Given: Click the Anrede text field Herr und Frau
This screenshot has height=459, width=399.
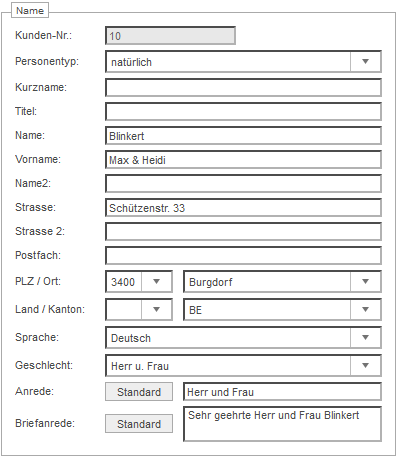Looking at the screenshot, I should coord(282,392).
